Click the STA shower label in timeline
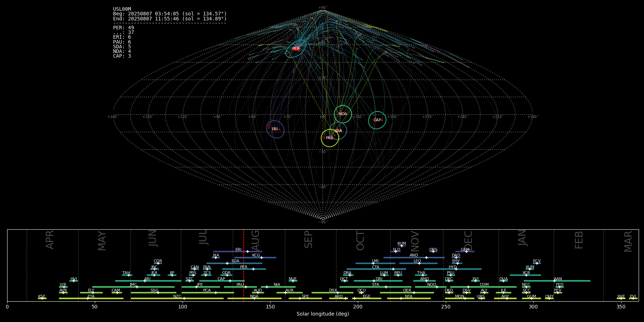644x322 pixels. (x=375, y=285)
